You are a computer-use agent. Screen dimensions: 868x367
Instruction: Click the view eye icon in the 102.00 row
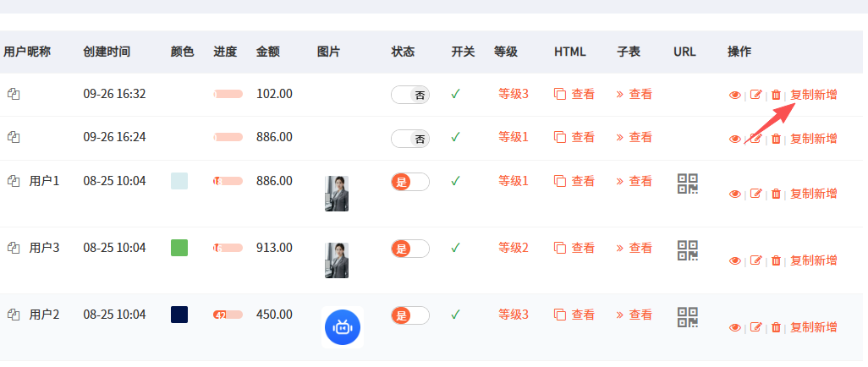(x=734, y=95)
